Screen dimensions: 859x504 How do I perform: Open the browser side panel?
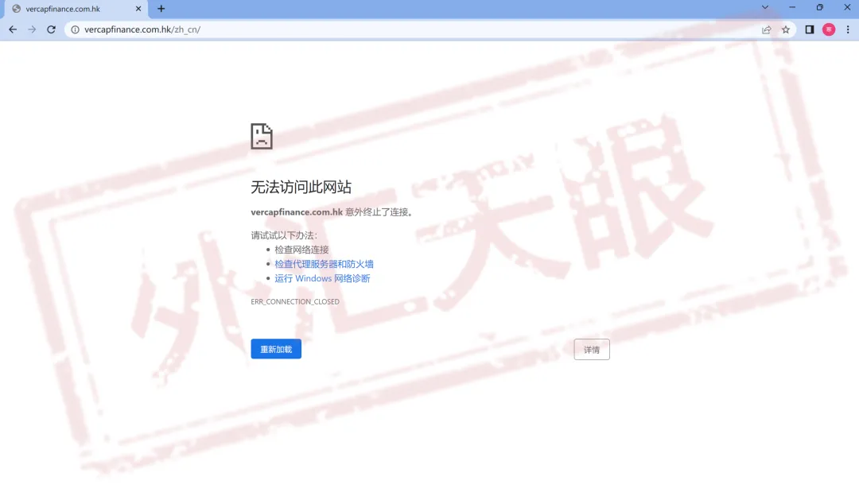(x=809, y=29)
